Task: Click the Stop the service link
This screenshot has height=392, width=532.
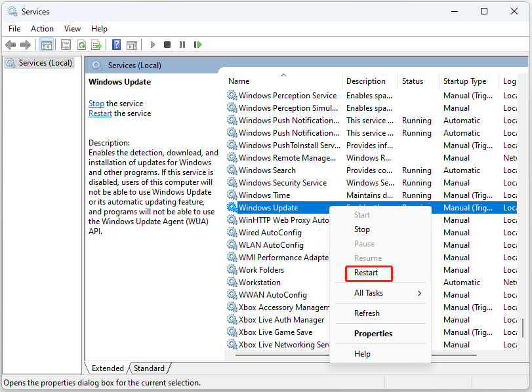Action: (96, 103)
